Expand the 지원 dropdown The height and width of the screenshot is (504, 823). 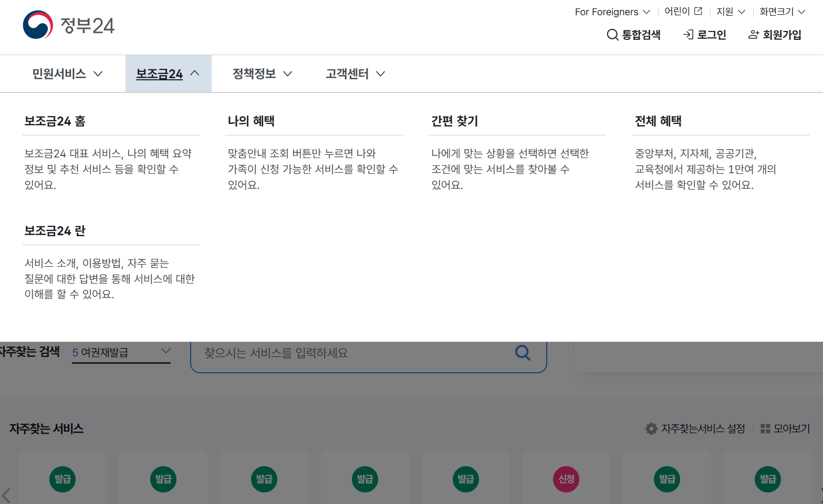coord(731,12)
